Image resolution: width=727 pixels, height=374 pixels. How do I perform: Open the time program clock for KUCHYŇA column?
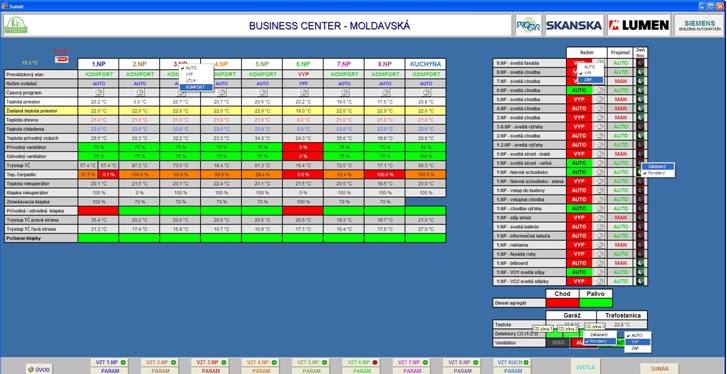(x=426, y=93)
